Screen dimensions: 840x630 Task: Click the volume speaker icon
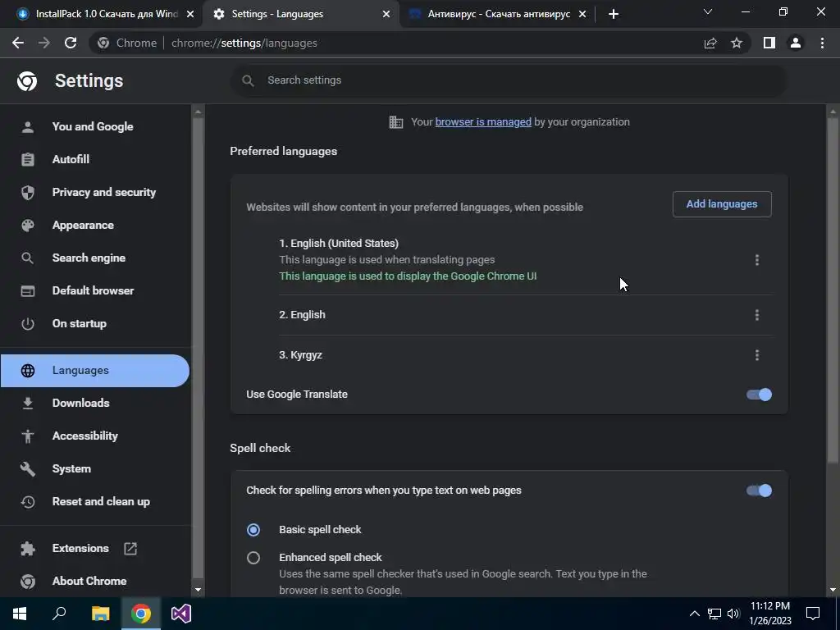coord(733,614)
